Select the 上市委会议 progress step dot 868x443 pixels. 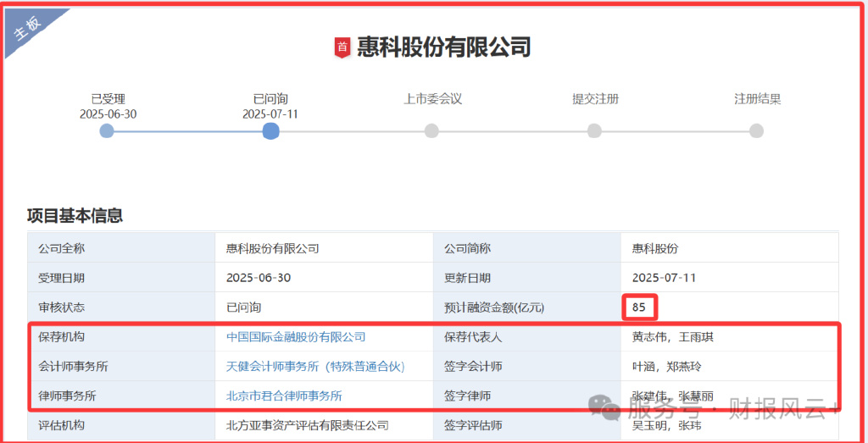pos(431,131)
